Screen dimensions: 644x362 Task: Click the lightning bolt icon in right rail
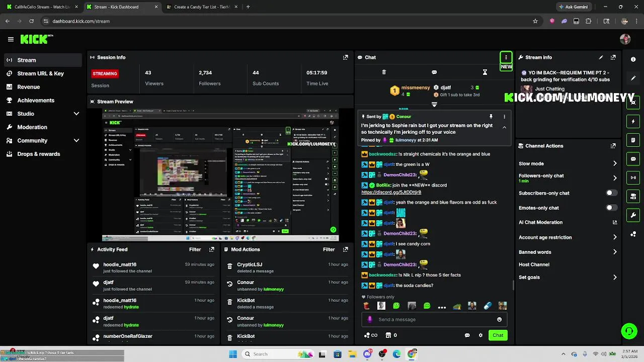pos(633,121)
